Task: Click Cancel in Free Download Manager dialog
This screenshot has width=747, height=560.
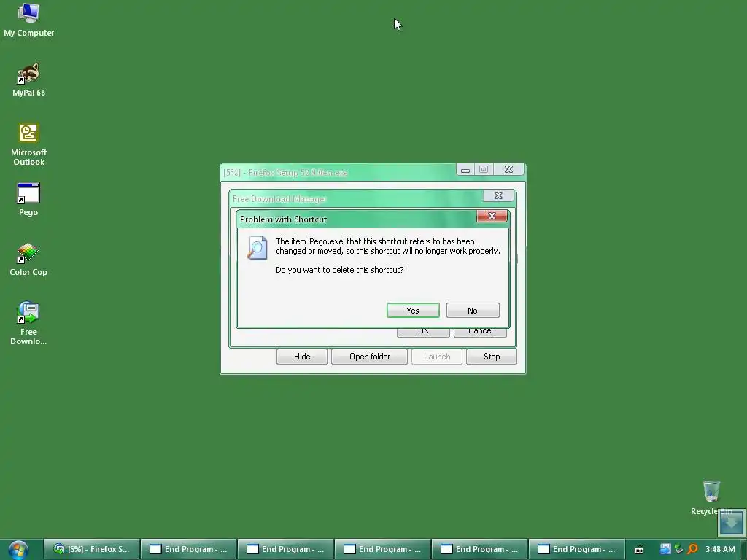Action: [x=480, y=332]
